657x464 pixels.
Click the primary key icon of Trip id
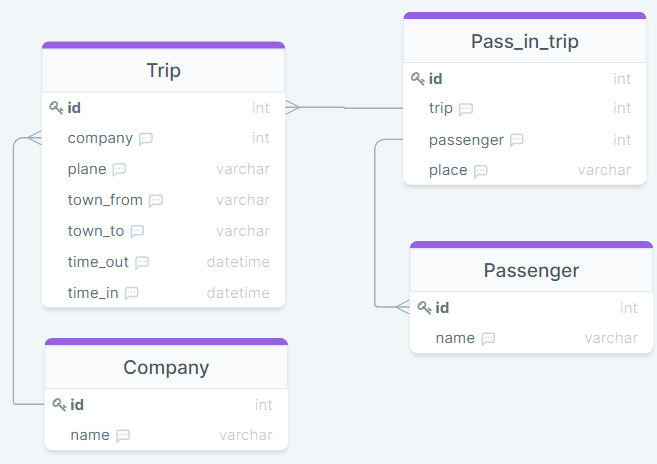(56, 107)
